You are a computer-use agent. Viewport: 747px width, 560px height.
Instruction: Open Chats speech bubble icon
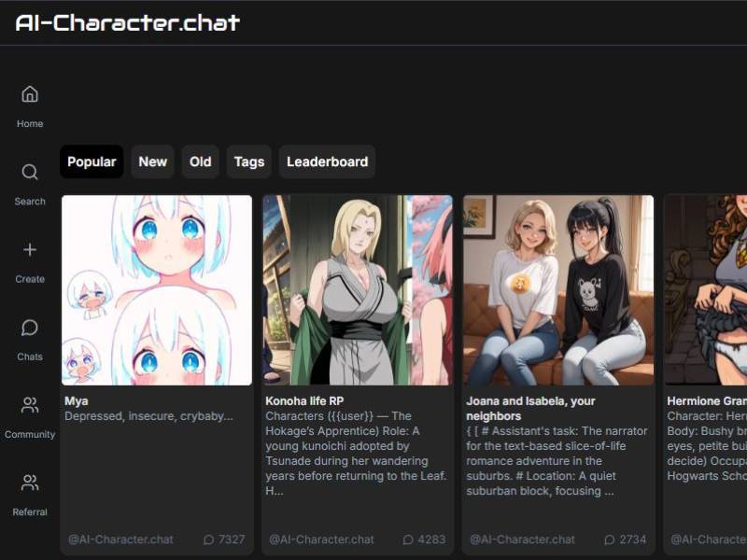[x=30, y=328]
